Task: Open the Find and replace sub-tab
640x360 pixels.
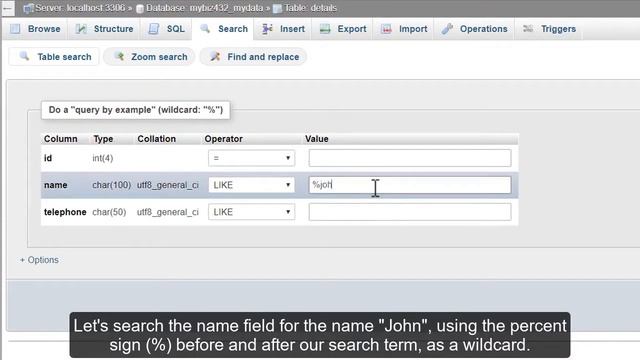Action: pyautogui.click(x=253, y=57)
